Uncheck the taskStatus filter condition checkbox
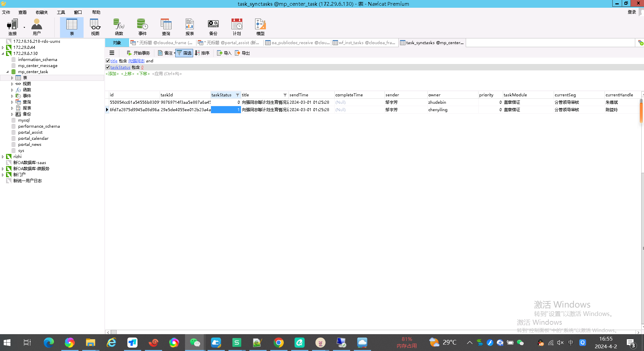This screenshot has height=351, width=644. 108,67
